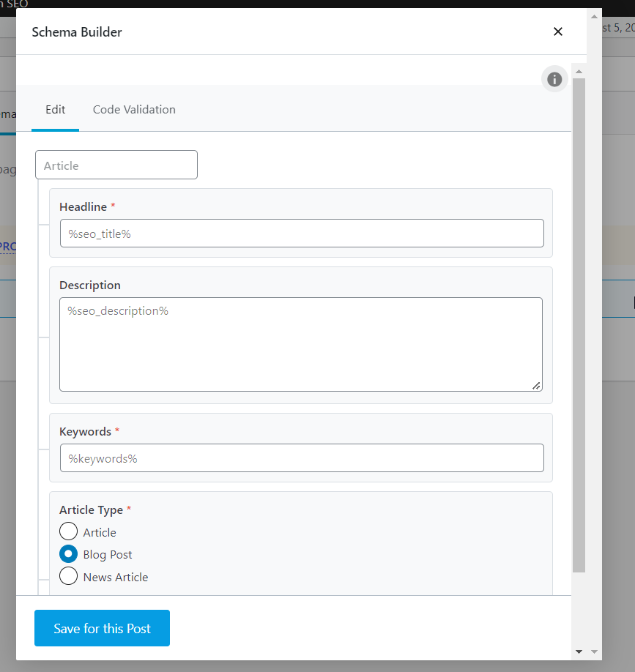
Task: Select the Blog Post radio option
Action: pos(69,554)
